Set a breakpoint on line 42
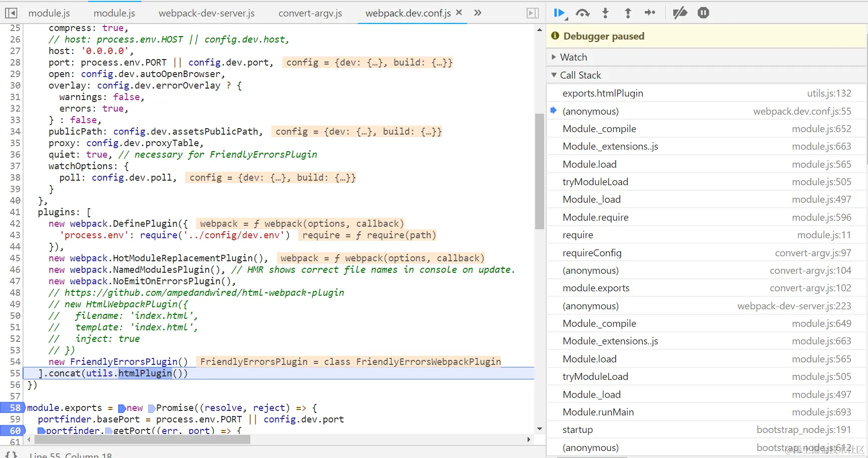The width and height of the screenshot is (868, 458). pyautogui.click(x=15, y=224)
